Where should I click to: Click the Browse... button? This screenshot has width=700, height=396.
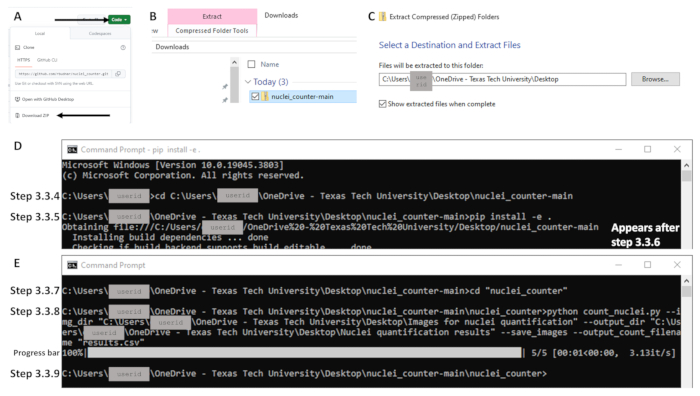(655, 79)
